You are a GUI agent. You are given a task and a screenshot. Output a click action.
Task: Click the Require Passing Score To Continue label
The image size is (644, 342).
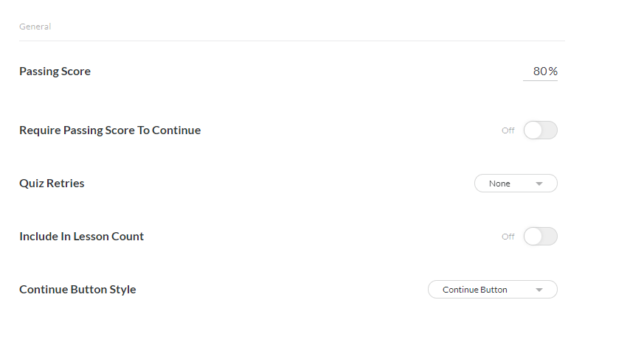pyautogui.click(x=110, y=130)
